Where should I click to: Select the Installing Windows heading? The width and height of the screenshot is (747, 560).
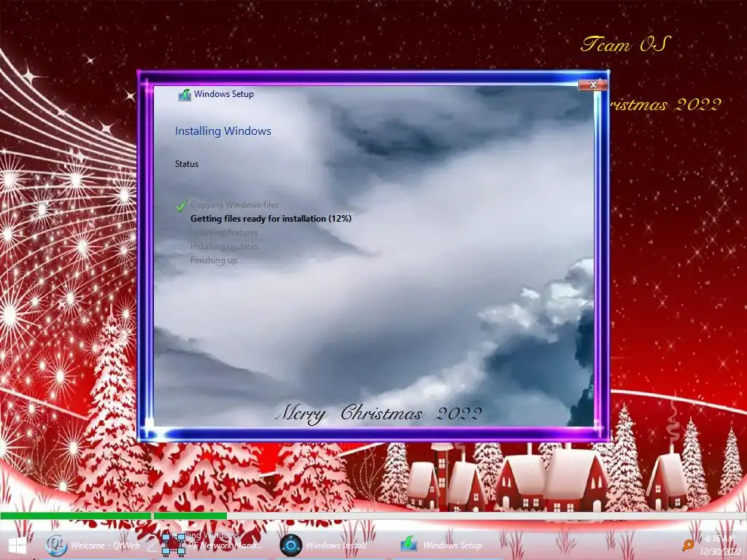(x=223, y=131)
